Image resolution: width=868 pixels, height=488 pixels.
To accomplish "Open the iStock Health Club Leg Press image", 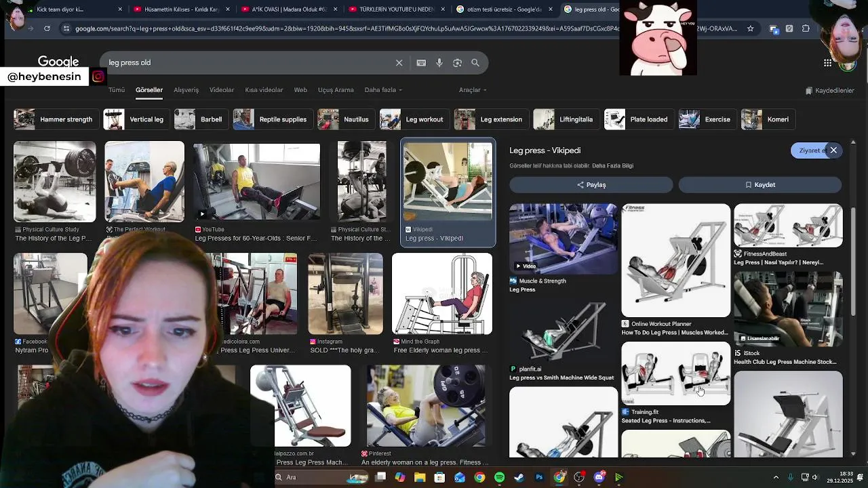I will (x=788, y=310).
